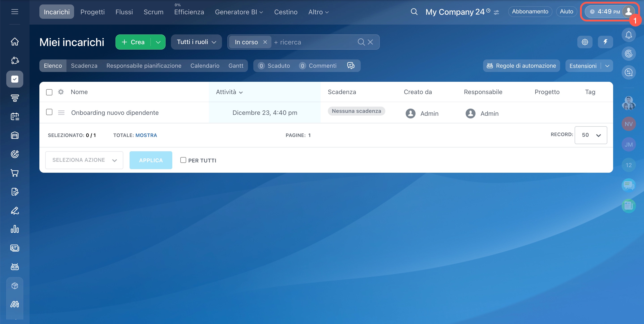Click the magnifier search icon in header
Image resolution: width=644 pixels, height=324 pixels.
(x=414, y=12)
